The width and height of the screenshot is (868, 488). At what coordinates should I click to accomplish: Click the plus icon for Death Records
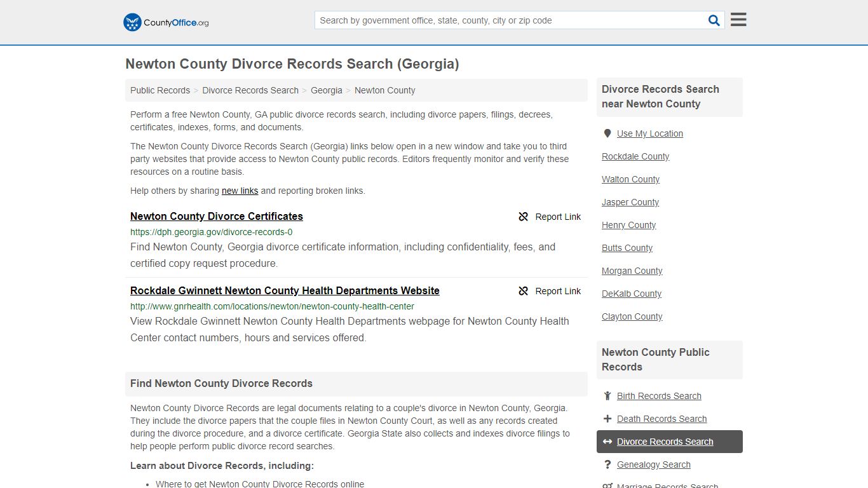coord(607,419)
